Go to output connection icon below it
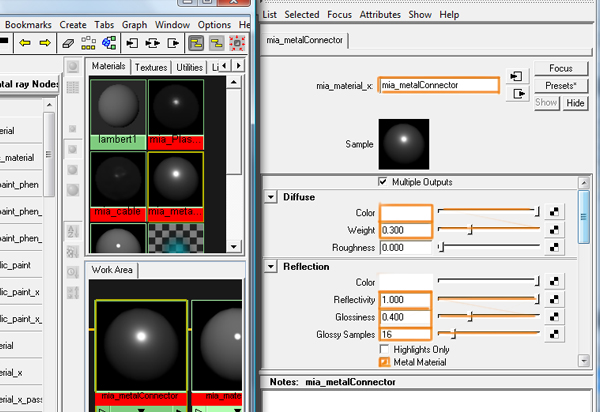Viewport: 600px width, 412px height. tap(517, 93)
